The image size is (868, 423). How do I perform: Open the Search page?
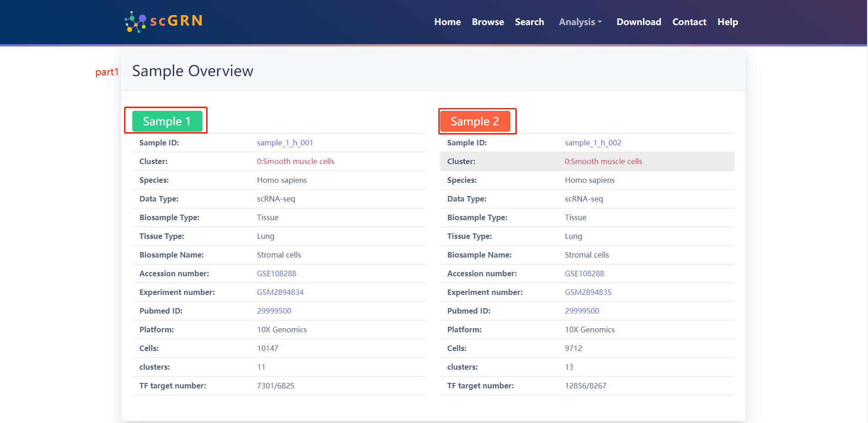(x=529, y=22)
